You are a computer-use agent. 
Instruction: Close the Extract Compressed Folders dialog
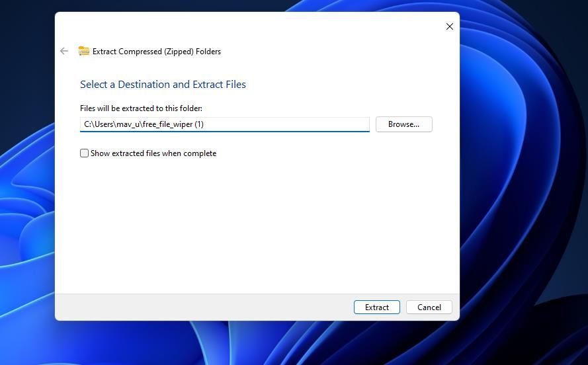[450, 26]
